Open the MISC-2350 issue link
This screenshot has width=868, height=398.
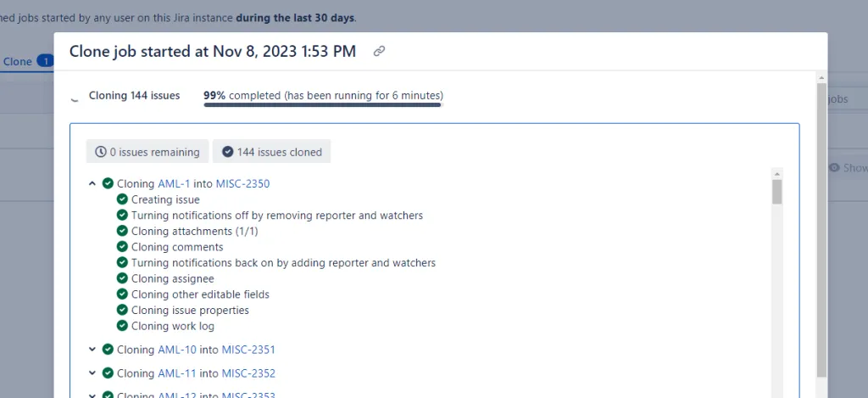(242, 183)
